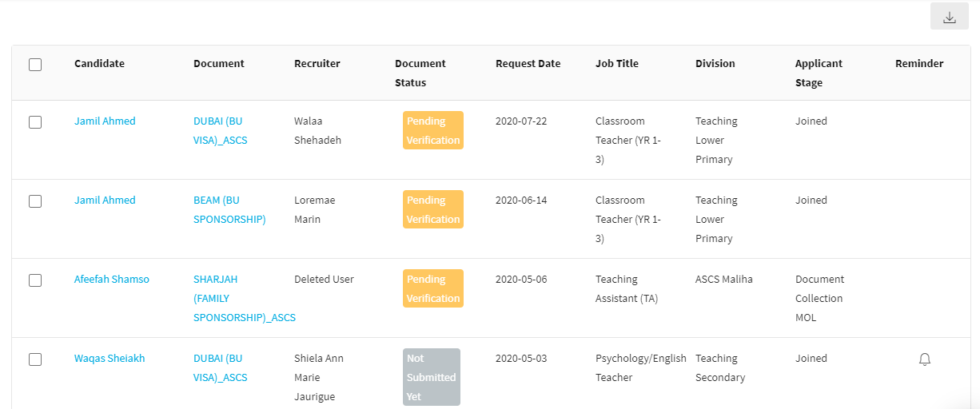980x409 pixels.
Task: Open Waqas Sheiakh candidate profile
Action: [x=110, y=359]
